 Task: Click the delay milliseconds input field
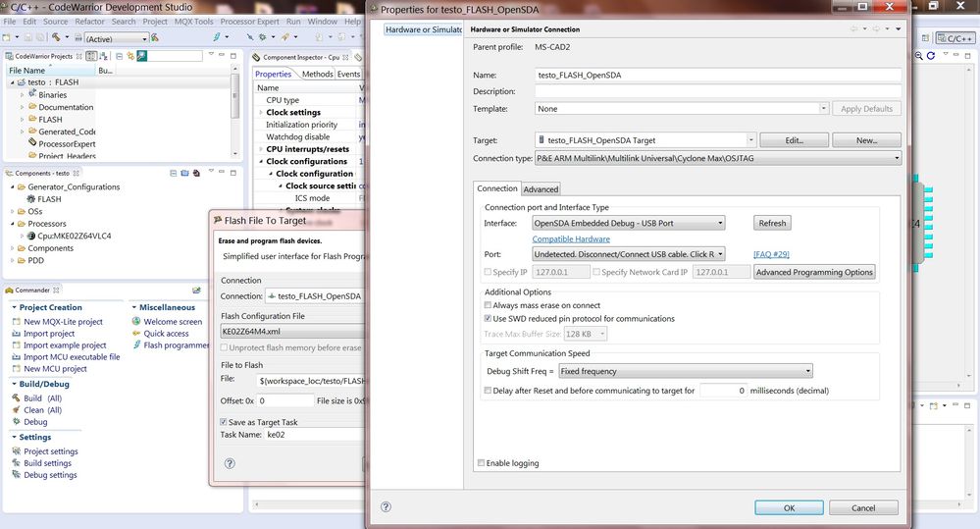click(x=723, y=391)
